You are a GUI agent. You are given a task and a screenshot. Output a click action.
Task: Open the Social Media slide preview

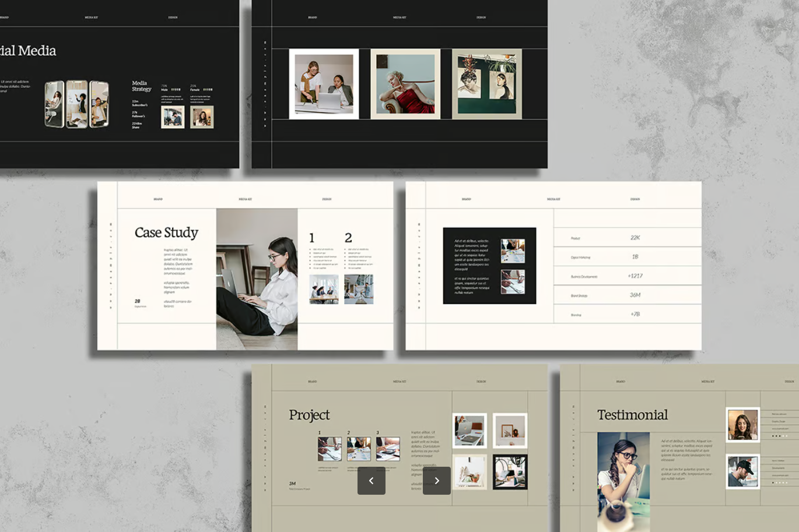tap(120, 84)
